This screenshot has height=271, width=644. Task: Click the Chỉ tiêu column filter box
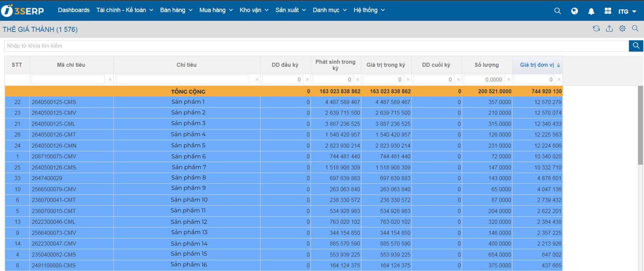pyautogui.click(x=182, y=80)
